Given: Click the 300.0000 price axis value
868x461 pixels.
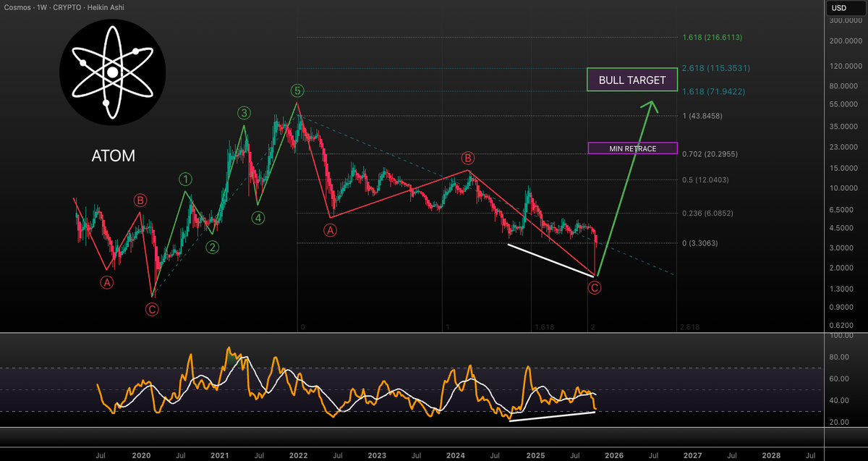Looking at the screenshot, I should pyautogui.click(x=844, y=20).
